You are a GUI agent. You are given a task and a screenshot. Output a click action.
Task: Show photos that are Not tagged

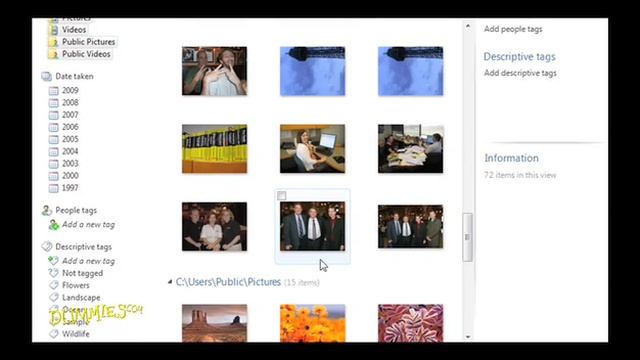pyautogui.click(x=82, y=273)
